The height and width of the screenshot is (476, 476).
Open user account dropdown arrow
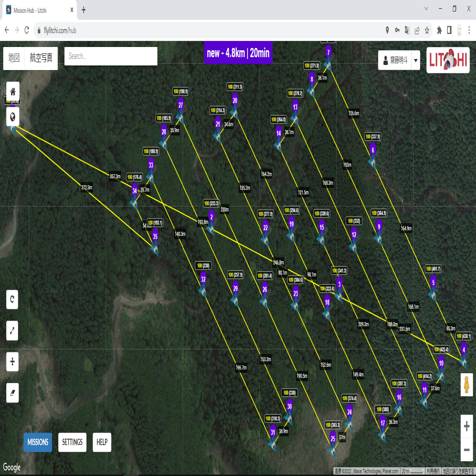click(416, 60)
